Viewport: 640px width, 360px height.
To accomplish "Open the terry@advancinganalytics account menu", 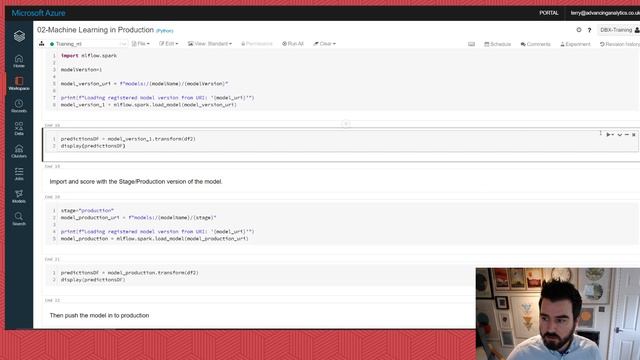I will point(605,13).
